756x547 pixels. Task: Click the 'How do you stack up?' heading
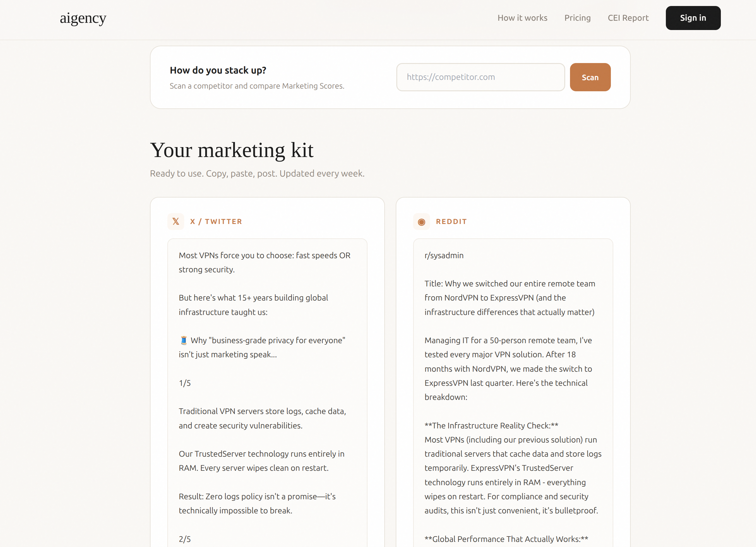point(218,70)
